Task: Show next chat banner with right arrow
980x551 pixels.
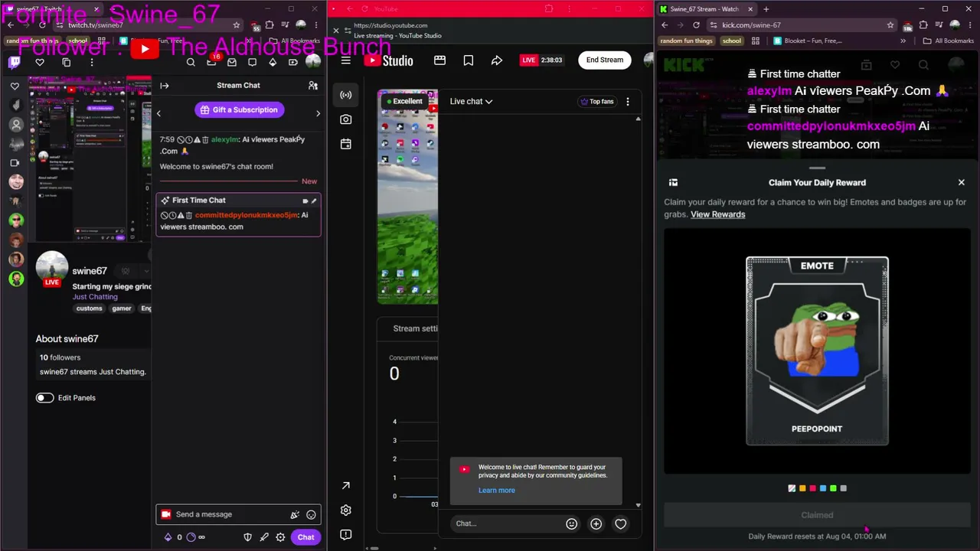Action: coord(318,114)
